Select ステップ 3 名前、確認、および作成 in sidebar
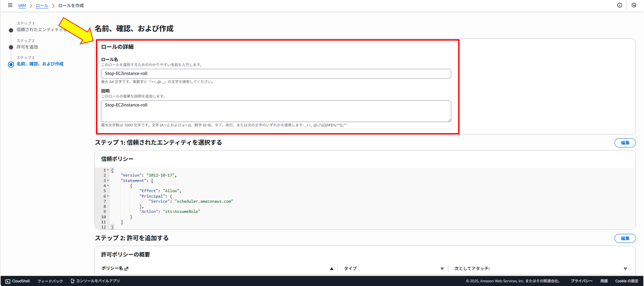Screen dimensions: 644x286 tap(40, 64)
